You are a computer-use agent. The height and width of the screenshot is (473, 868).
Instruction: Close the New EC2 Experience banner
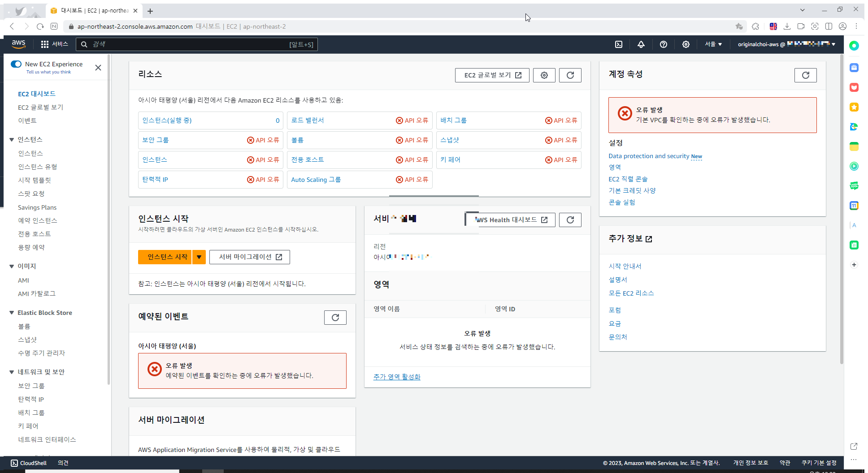[x=98, y=68]
